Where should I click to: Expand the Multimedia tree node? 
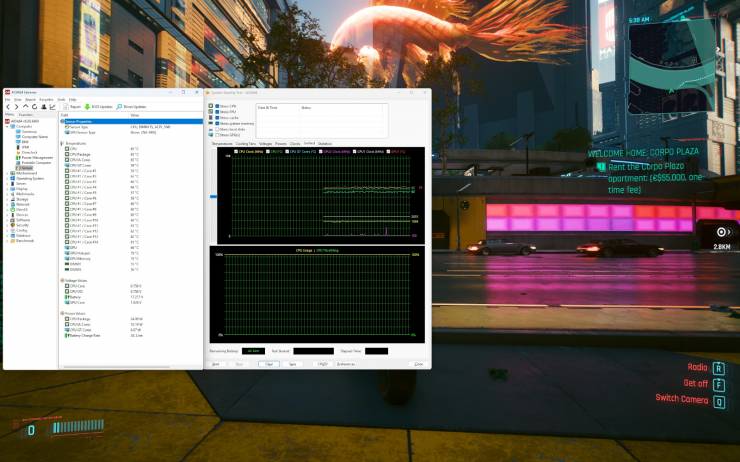pyautogui.click(x=7, y=194)
